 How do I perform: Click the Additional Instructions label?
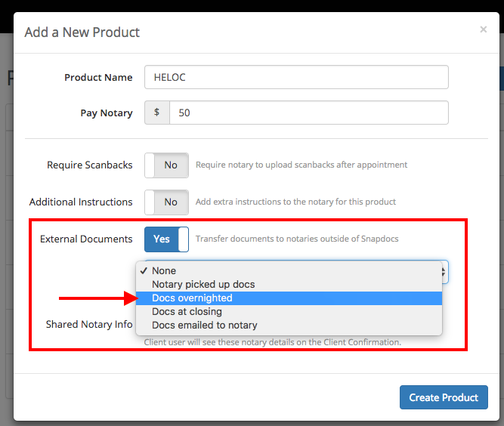[81, 202]
